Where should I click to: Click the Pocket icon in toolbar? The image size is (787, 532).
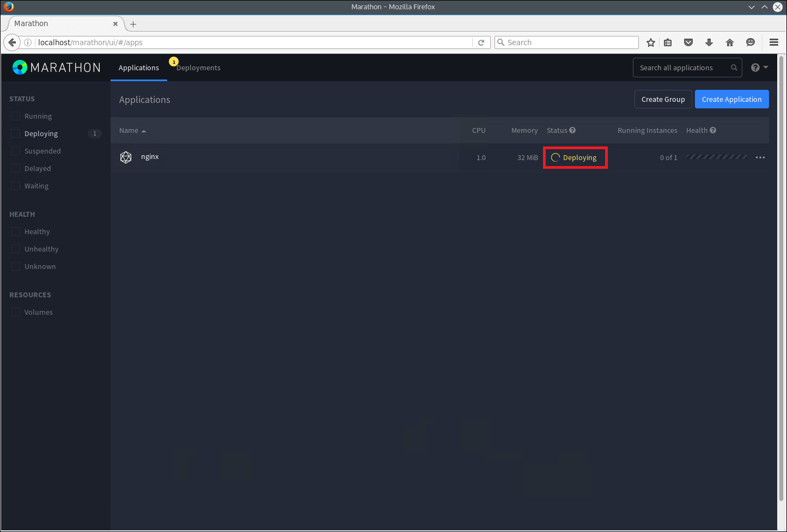[x=688, y=42]
